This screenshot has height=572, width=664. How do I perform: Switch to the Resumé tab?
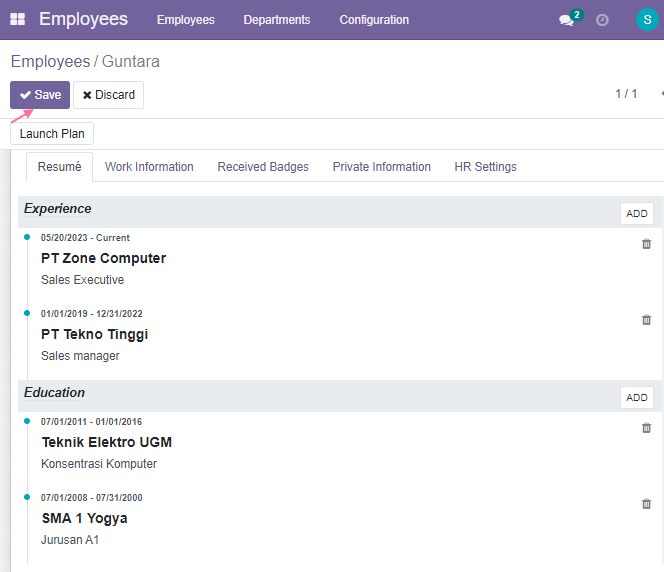point(59,167)
